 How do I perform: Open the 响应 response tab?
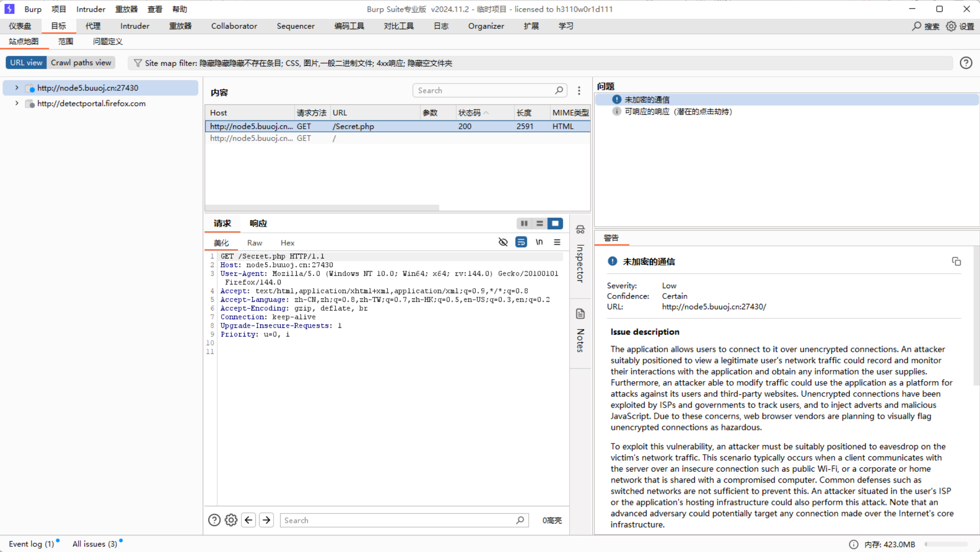pos(258,223)
